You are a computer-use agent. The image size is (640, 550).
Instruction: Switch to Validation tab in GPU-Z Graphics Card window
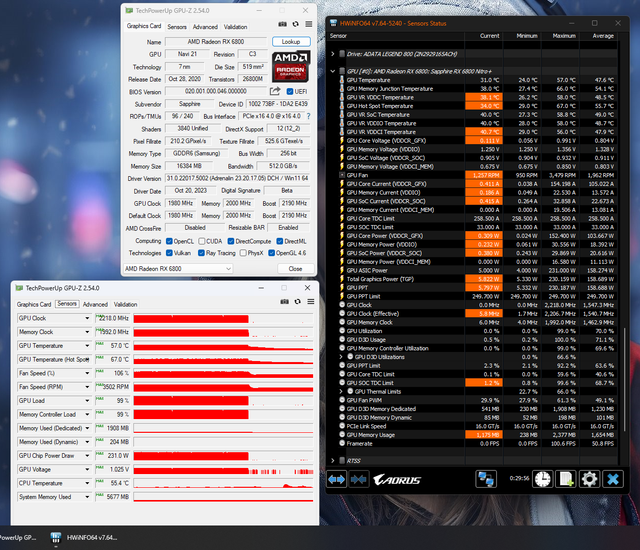236,27
